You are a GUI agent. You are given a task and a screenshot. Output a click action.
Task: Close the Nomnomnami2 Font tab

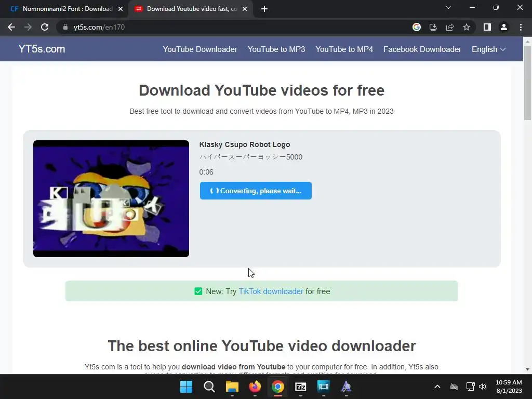click(x=121, y=9)
